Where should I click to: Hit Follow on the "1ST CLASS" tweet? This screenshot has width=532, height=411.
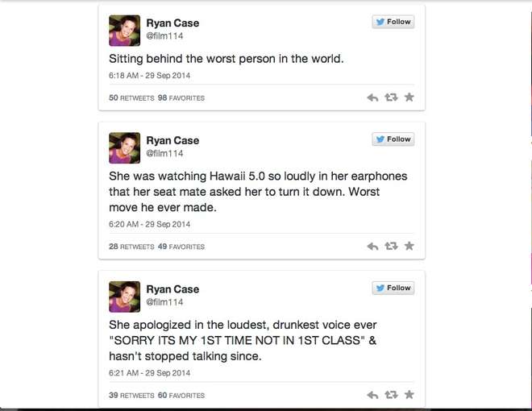(x=393, y=288)
